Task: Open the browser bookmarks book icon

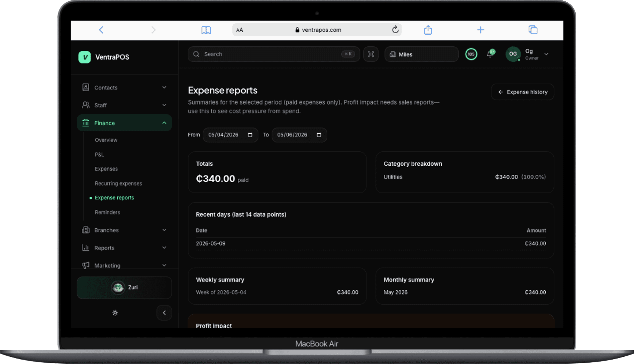Action: coord(206,30)
